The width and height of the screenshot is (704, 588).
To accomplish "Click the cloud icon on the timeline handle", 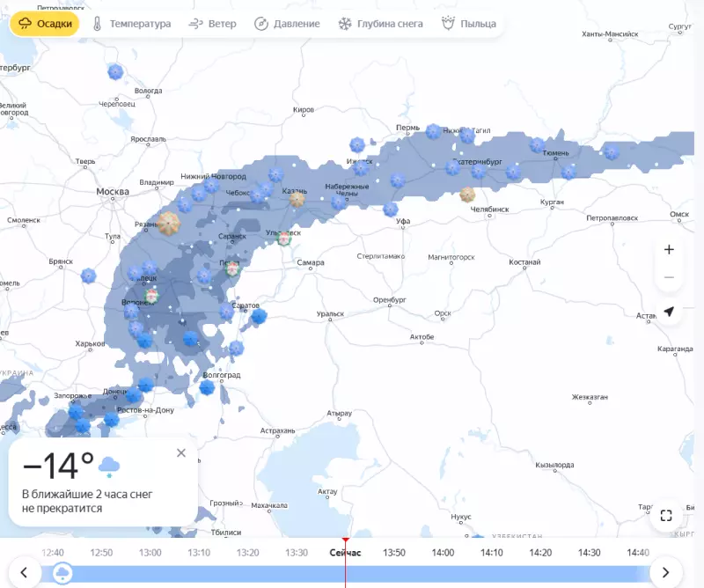I will 62,571.
